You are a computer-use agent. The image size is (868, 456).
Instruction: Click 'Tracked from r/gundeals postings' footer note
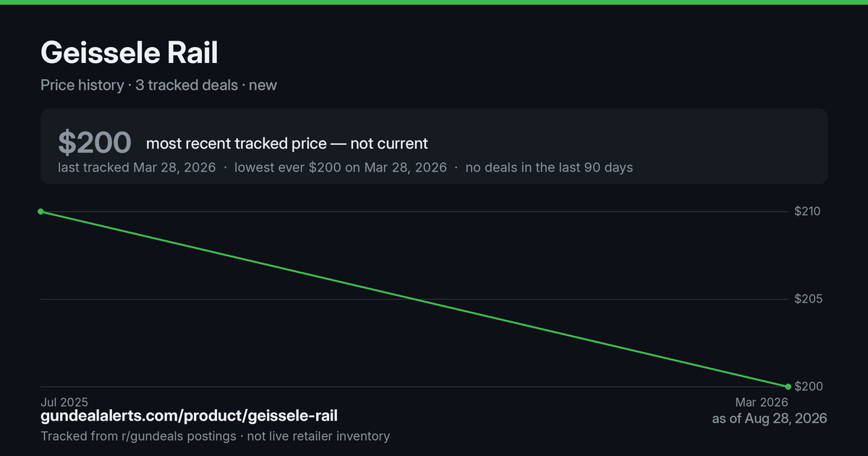pos(138,436)
